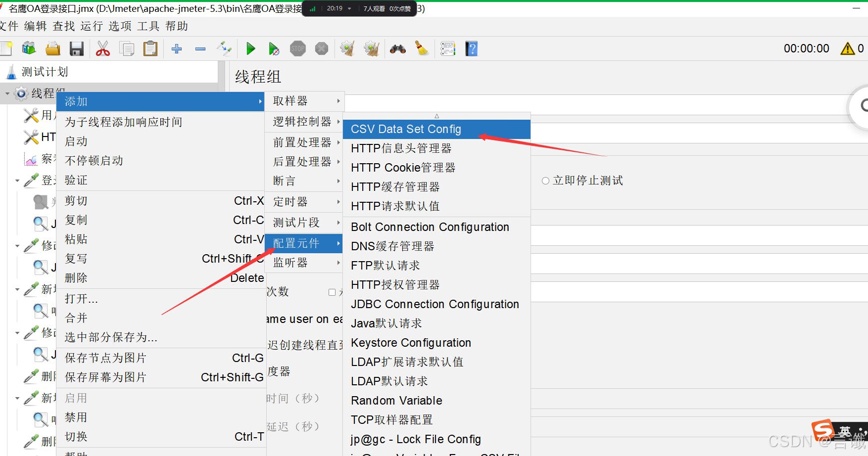Open the 文件 menu
Image resolution: width=868 pixels, height=456 pixels.
click(9, 26)
